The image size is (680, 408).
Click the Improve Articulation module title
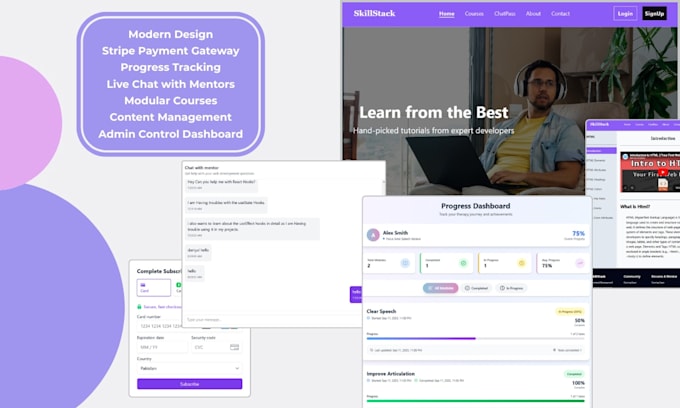pyautogui.click(x=391, y=374)
